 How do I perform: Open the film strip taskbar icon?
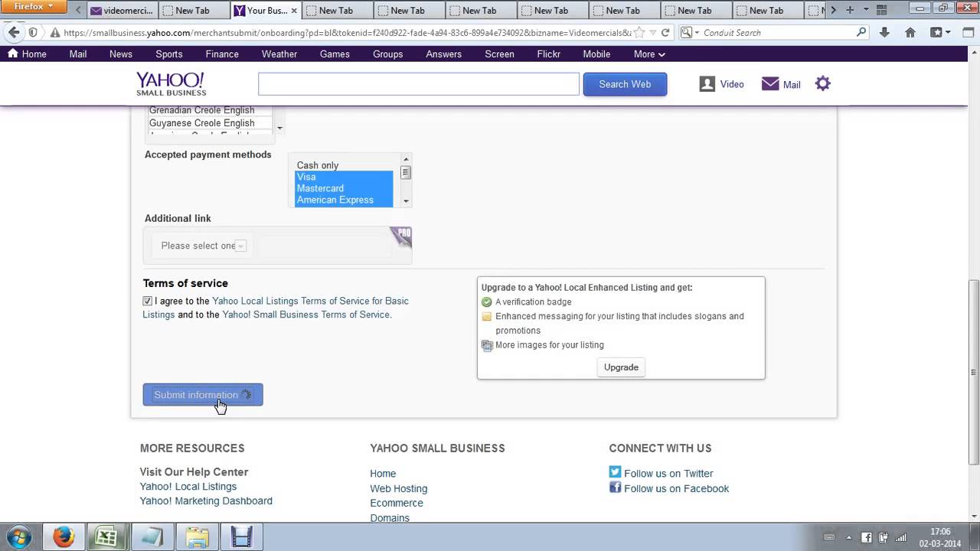pyautogui.click(x=242, y=537)
